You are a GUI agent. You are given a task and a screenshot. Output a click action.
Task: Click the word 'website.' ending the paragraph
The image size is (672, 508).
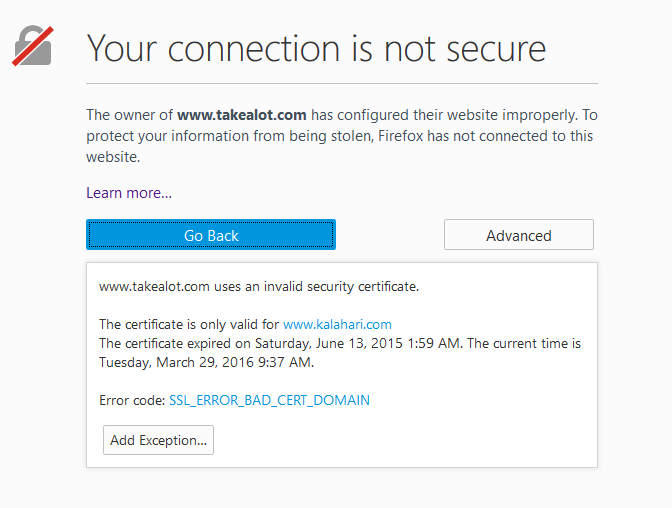point(113,157)
